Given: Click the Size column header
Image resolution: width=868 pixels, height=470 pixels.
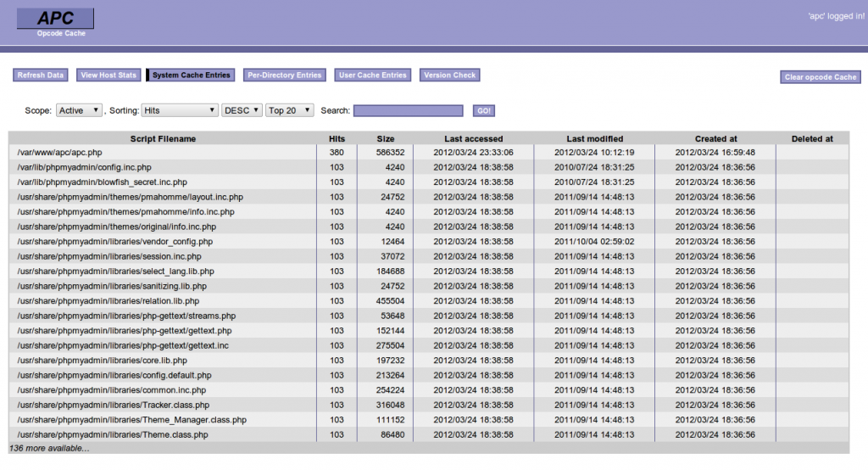Looking at the screenshot, I should (x=386, y=138).
